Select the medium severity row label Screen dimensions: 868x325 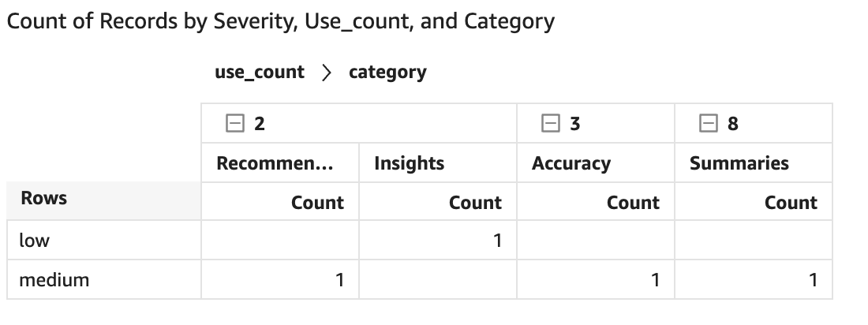(54, 280)
